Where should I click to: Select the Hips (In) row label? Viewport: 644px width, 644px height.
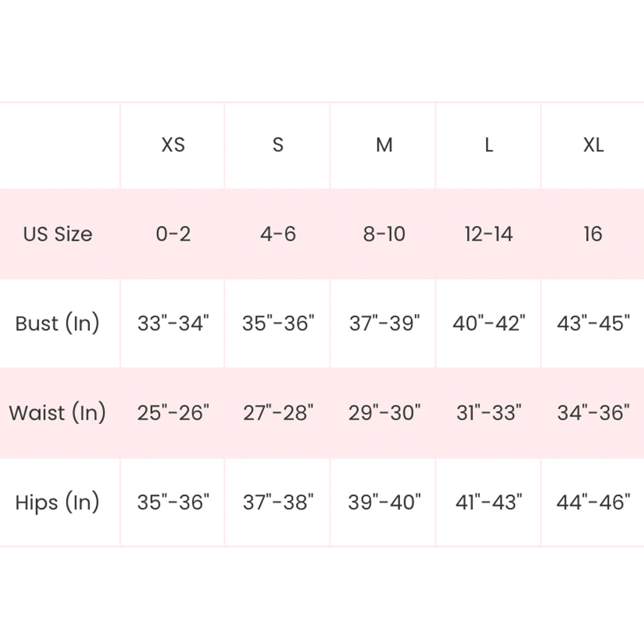point(57,502)
